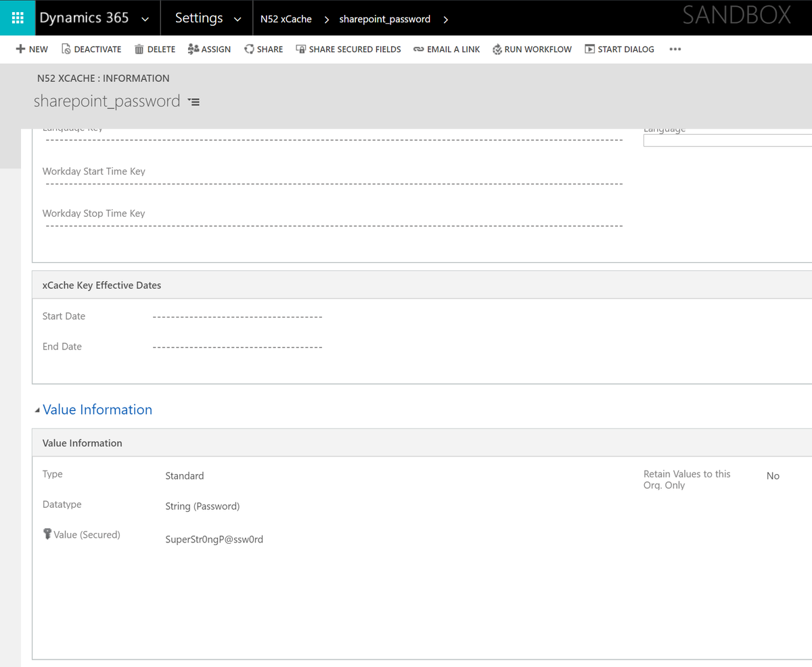Image resolution: width=812 pixels, height=667 pixels.
Task: Expand the Settings dropdown chevron
Action: point(238,20)
